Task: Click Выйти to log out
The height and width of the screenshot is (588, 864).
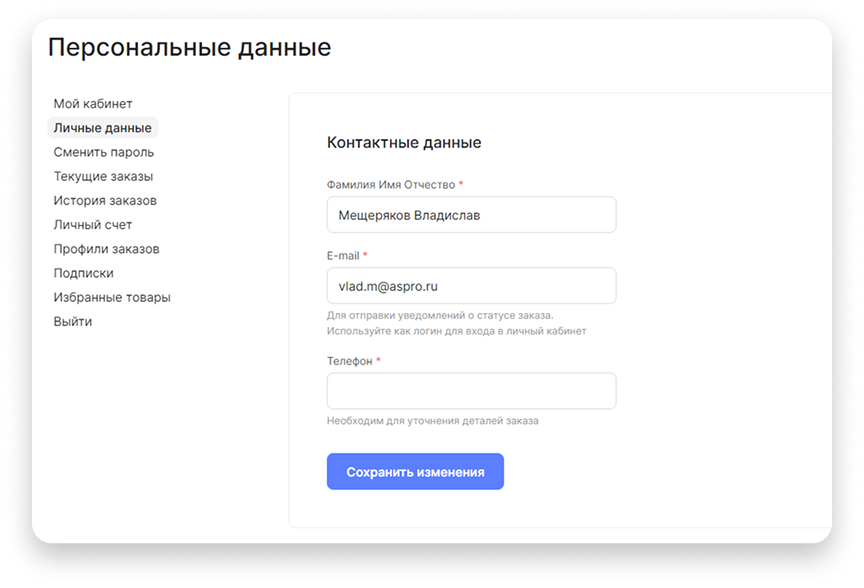Action: tap(73, 321)
